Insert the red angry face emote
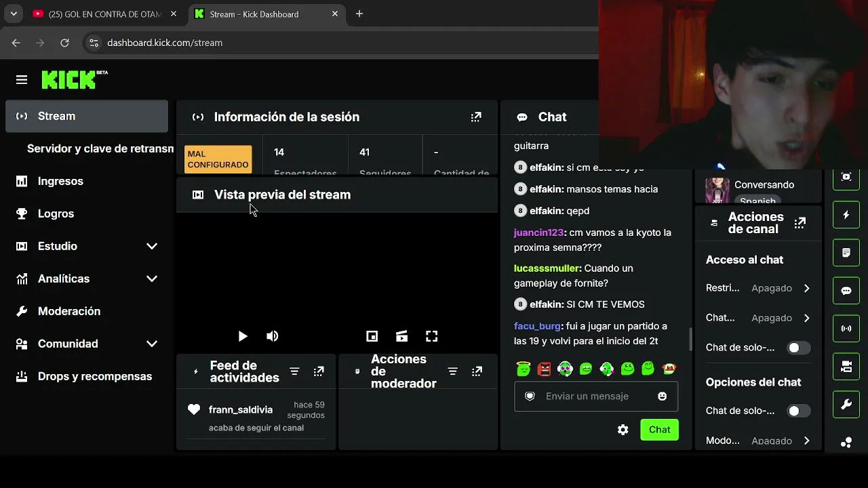 pyautogui.click(x=544, y=369)
